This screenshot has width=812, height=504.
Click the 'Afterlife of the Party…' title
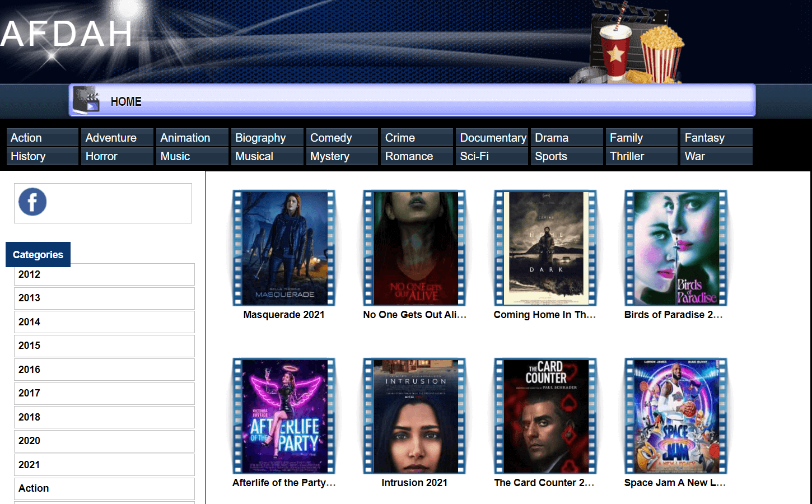point(284,483)
